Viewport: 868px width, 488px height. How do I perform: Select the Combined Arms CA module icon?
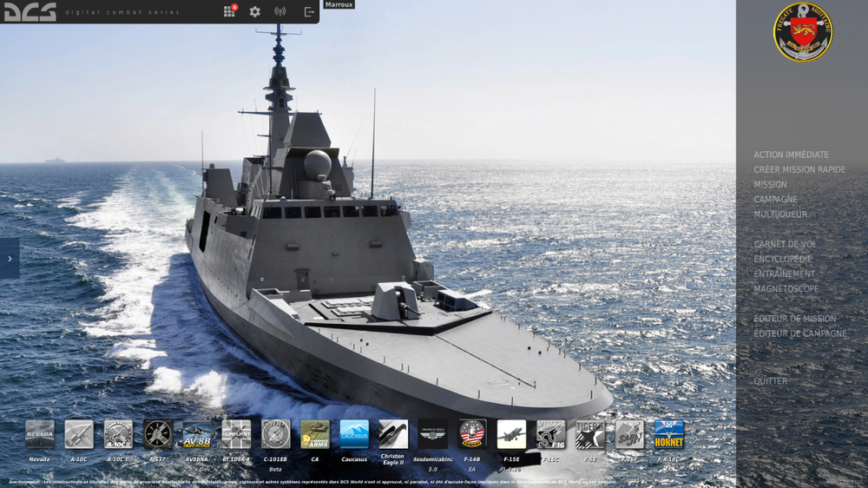point(315,433)
